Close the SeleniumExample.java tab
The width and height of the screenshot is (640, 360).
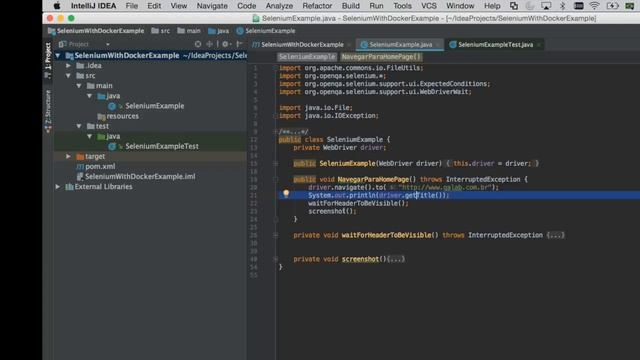pyautogui.click(x=438, y=44)
